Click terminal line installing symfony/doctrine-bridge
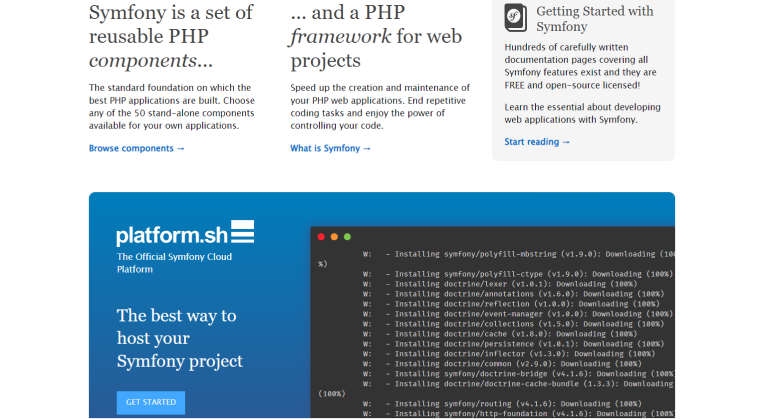760x419 pixels. (x=519, y=374)
